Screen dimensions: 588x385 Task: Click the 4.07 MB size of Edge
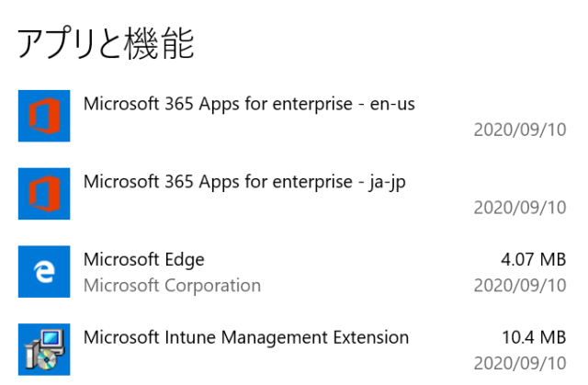(x=533, y=260)
